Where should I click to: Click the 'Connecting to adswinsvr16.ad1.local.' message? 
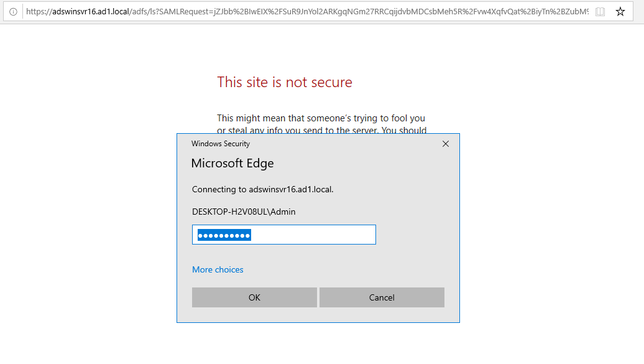[x=263, y=189]
